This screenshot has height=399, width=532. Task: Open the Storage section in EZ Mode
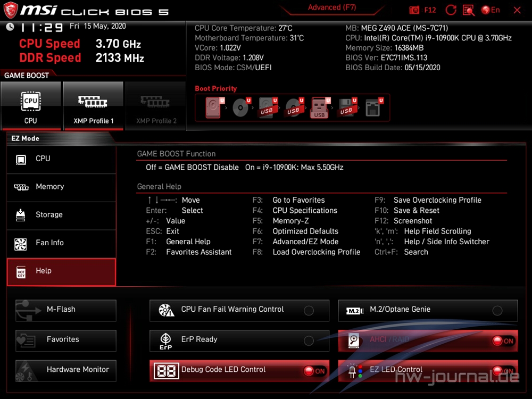coord(61,215)
